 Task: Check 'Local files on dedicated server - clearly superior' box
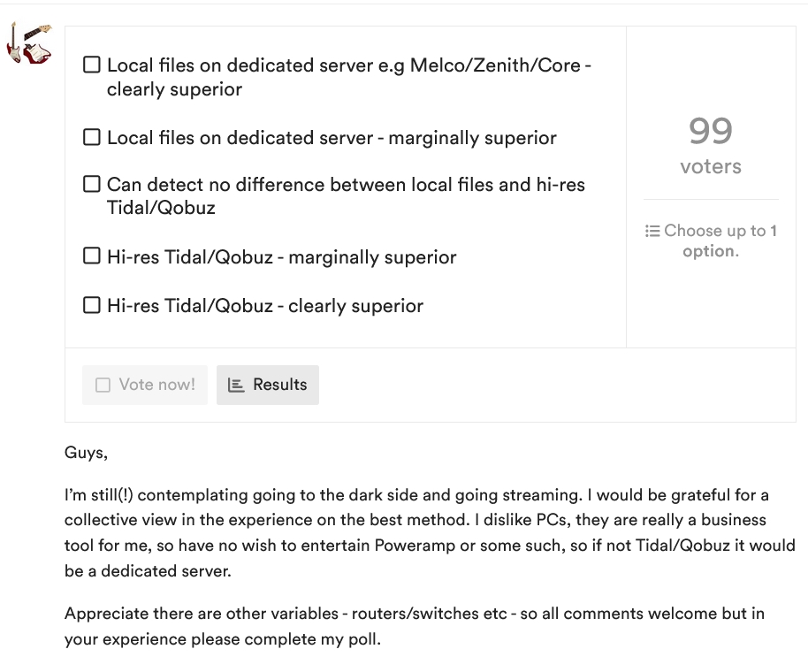(x=91, y=65)
